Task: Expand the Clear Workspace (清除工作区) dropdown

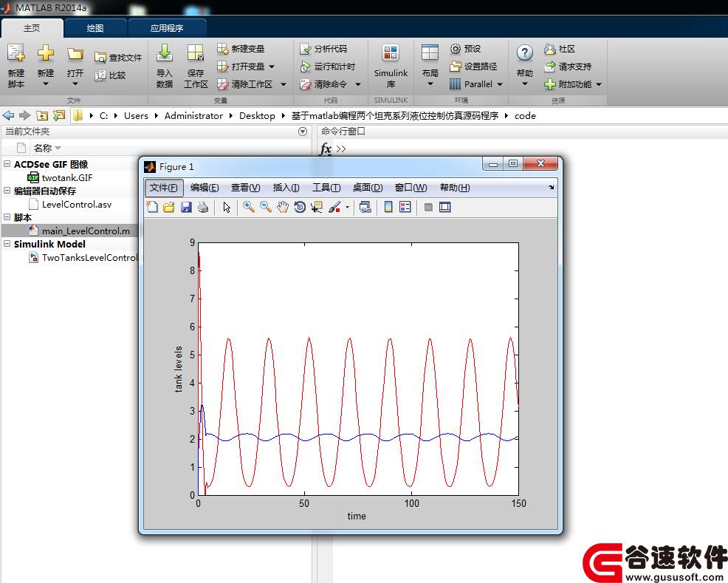Action: (284, 84)
